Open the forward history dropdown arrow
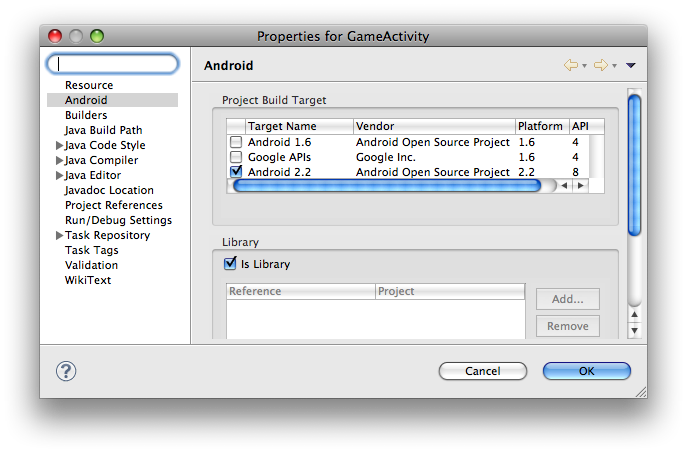Viewport: 687px width, 453px height. tap(615, 66)
